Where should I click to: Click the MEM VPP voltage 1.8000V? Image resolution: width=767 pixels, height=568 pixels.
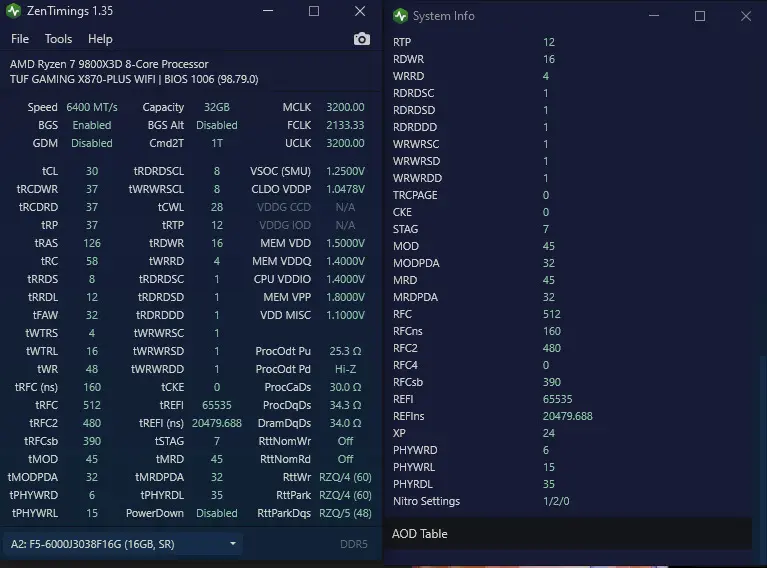click(345, 297)
